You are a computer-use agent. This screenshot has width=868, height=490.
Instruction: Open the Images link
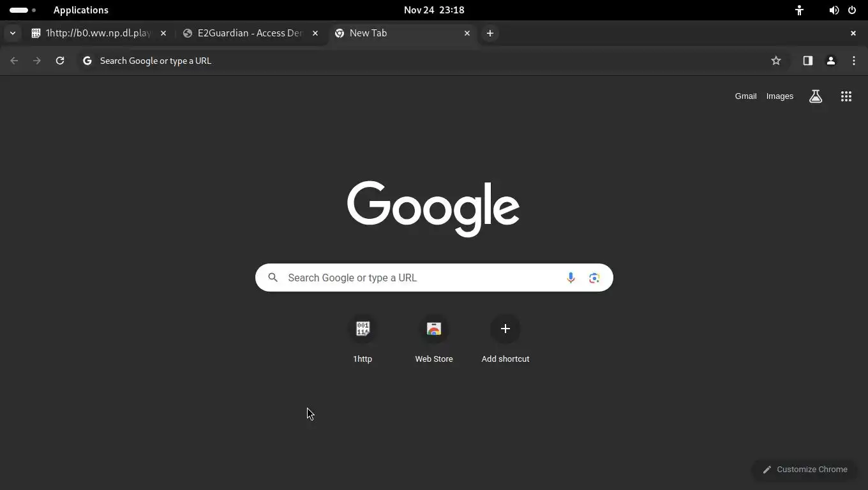[x=780, y=96]
